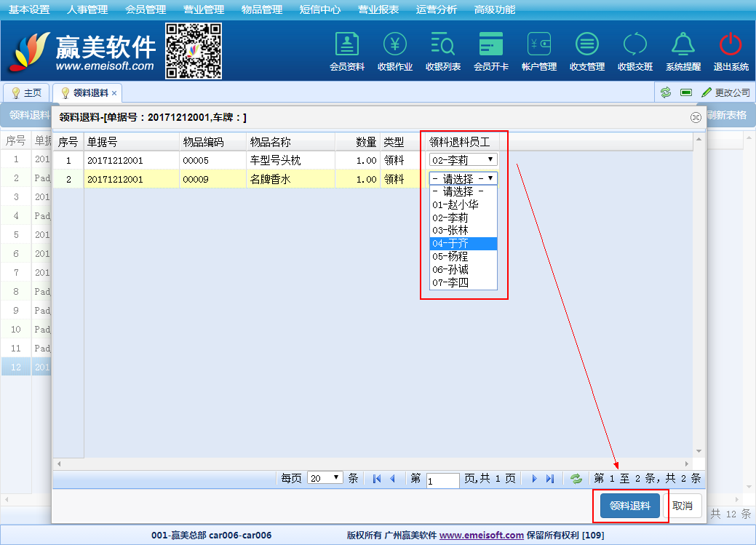
Task: Jump to first page in pager
Action: (x=377, y=479)
